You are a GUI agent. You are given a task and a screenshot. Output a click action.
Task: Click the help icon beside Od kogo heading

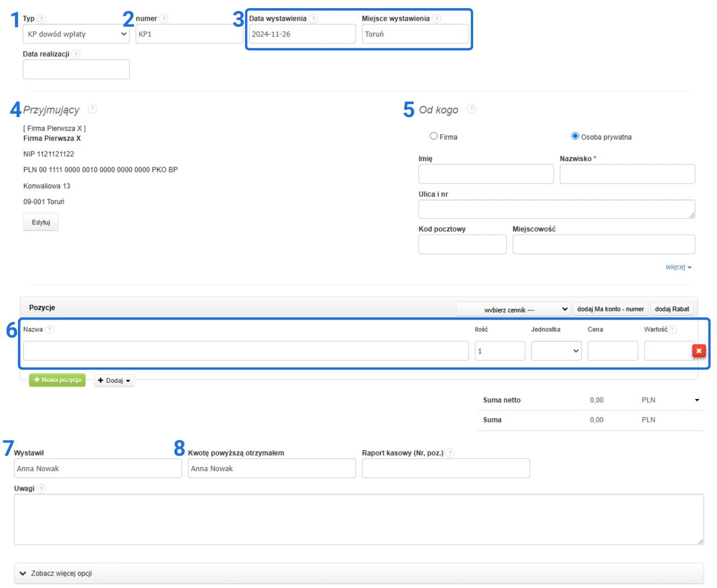471,109
